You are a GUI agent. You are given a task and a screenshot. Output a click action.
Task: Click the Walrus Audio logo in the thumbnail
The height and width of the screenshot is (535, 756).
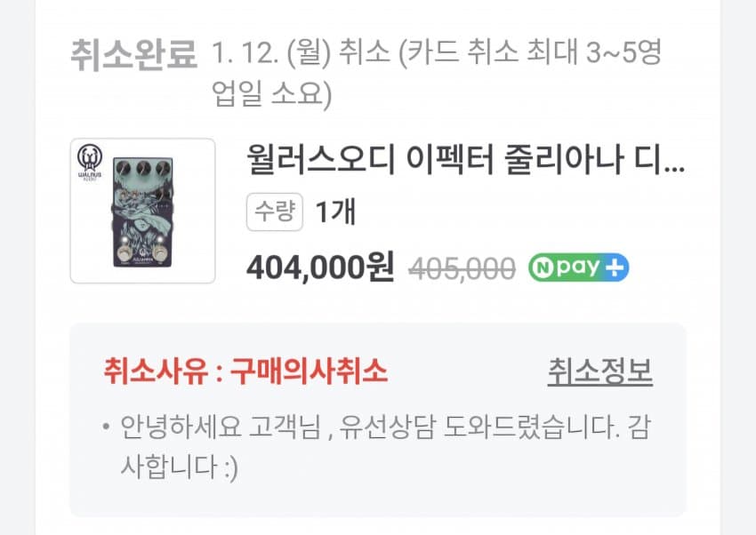[x=90, y=163]
